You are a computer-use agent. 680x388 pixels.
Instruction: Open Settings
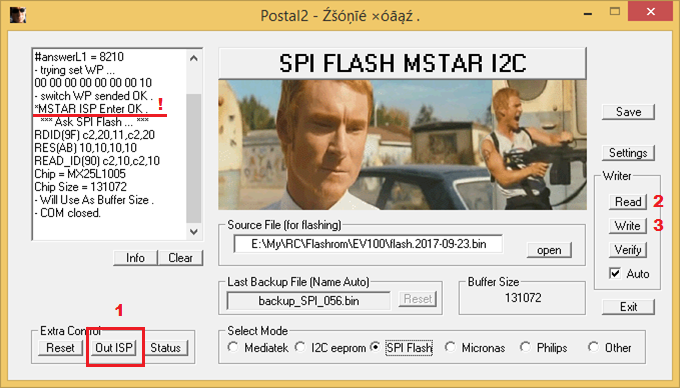click(x=628, y=153)
